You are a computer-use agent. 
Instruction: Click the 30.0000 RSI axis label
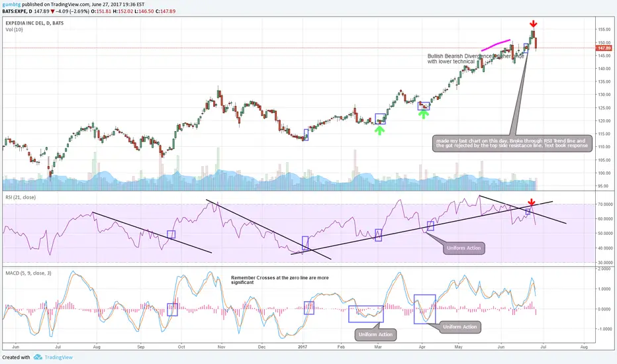click(x=605, y=263)
